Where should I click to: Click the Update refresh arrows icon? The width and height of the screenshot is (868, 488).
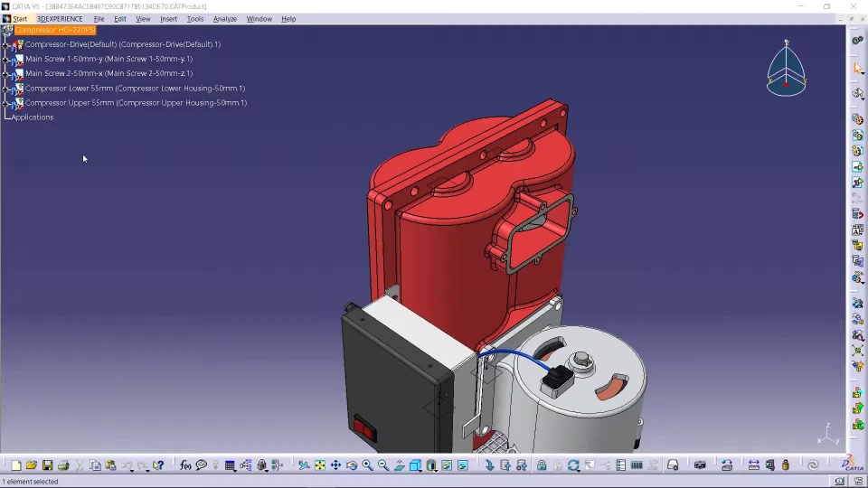tap(573, 465)
